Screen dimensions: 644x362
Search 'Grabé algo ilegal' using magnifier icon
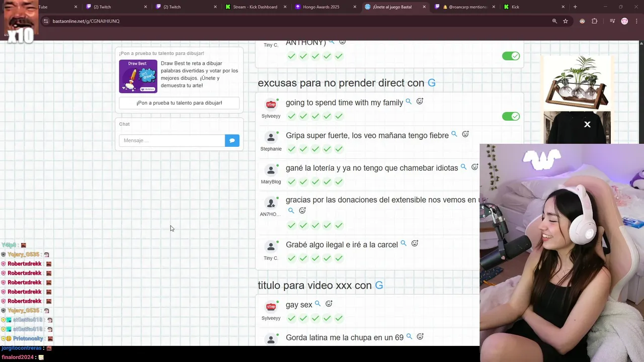tap(403, 243)
